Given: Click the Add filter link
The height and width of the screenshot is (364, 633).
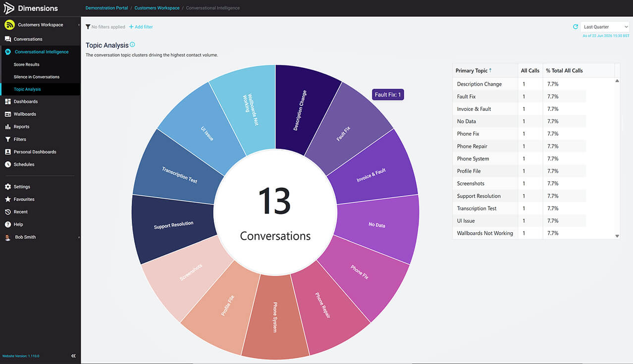Looking at the screenshot, I should tap(141, 27).
